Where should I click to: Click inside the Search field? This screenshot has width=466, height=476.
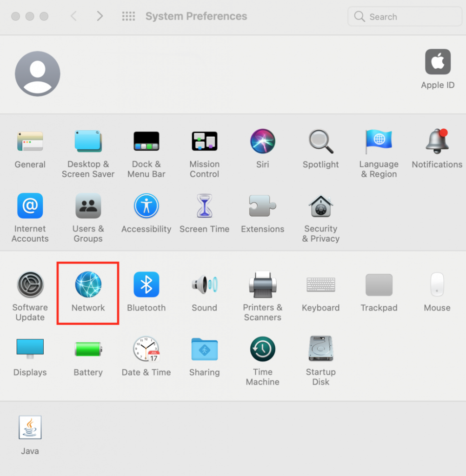click(x=404, y=16)
